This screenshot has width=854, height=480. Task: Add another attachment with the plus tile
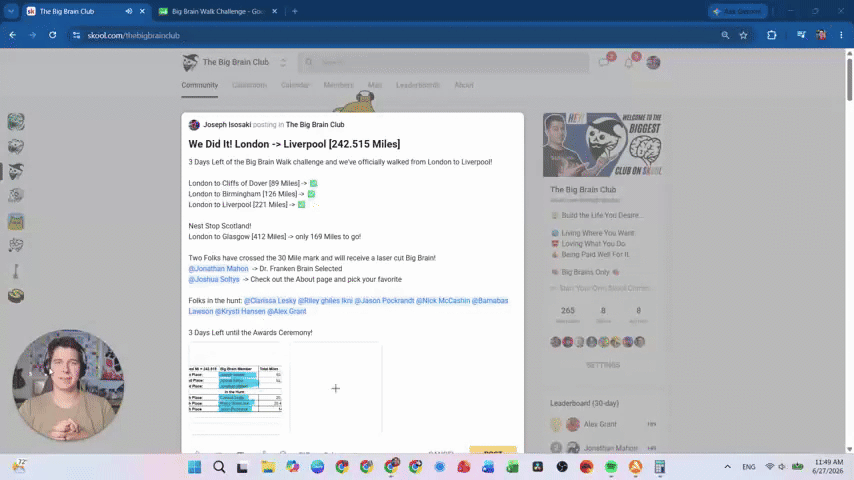336,388
